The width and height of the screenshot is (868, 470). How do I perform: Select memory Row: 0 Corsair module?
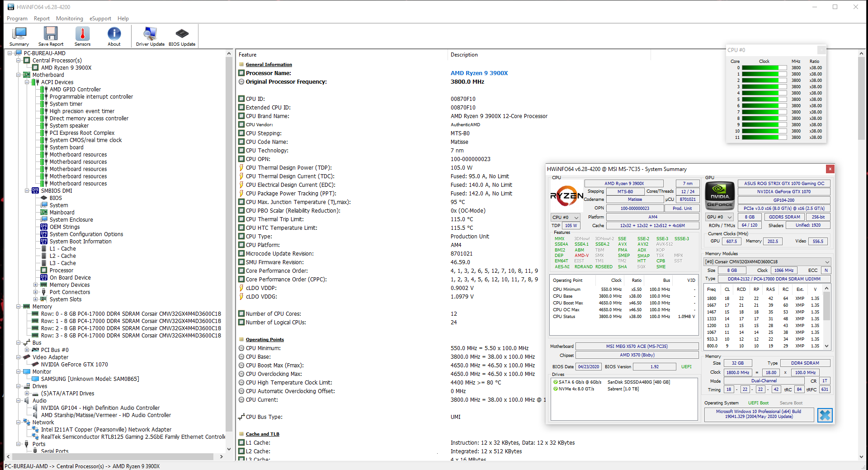(x=131, y=314)
